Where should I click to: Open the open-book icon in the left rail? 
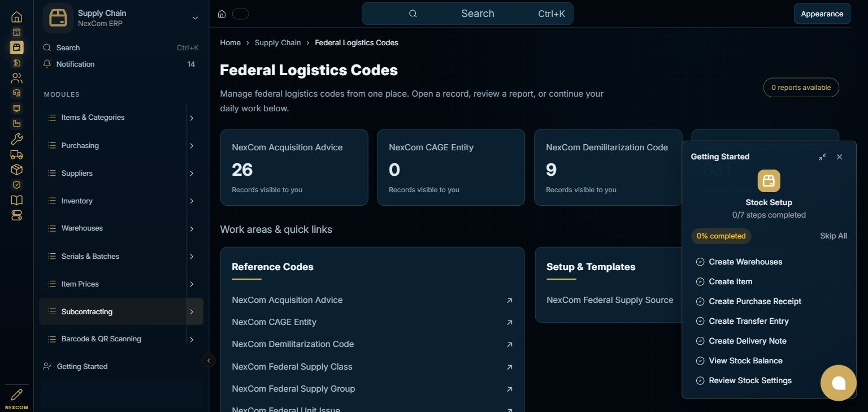tap(17, 200)
